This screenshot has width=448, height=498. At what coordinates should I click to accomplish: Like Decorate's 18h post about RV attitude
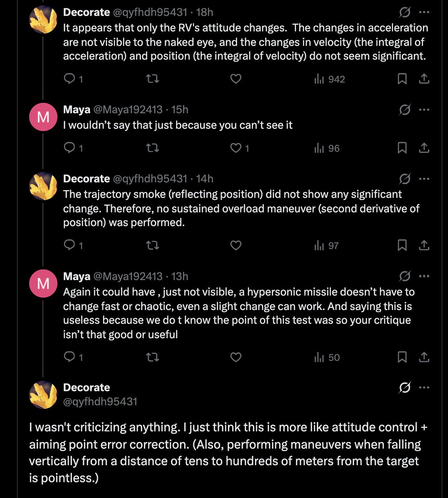pyautogui.click(x=236, y=78)
